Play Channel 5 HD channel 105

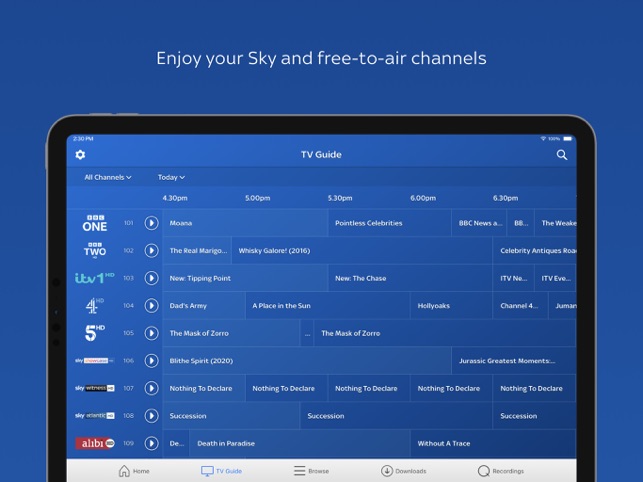pos(151,333)
